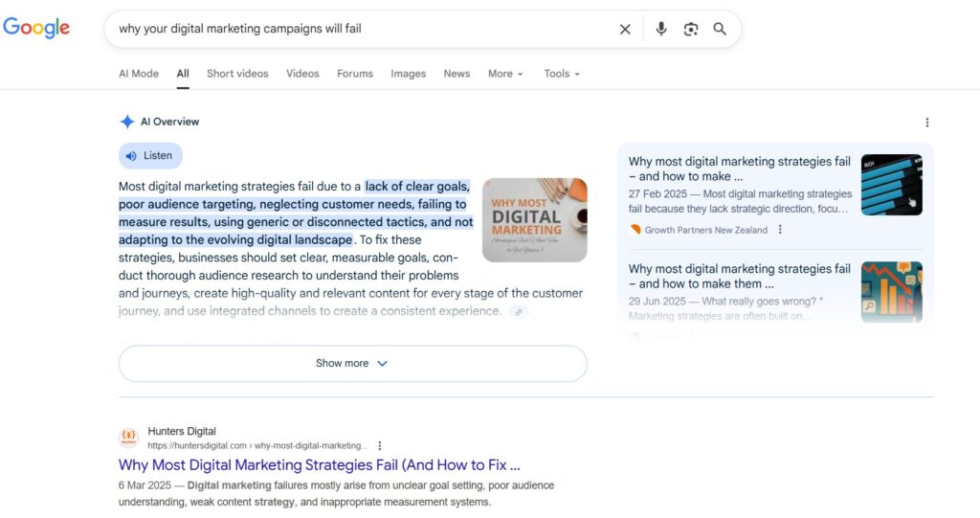The image size is (980, 518).
Task: Switch to the Images tab
Action: 408,74
